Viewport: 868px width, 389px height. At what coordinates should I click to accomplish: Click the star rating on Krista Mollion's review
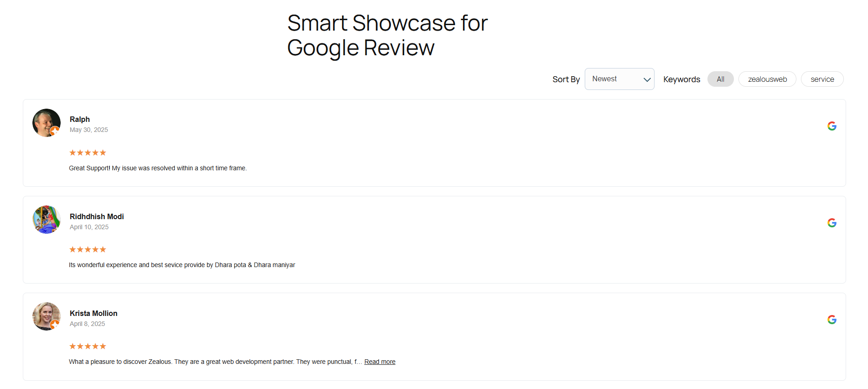point(88,346)
